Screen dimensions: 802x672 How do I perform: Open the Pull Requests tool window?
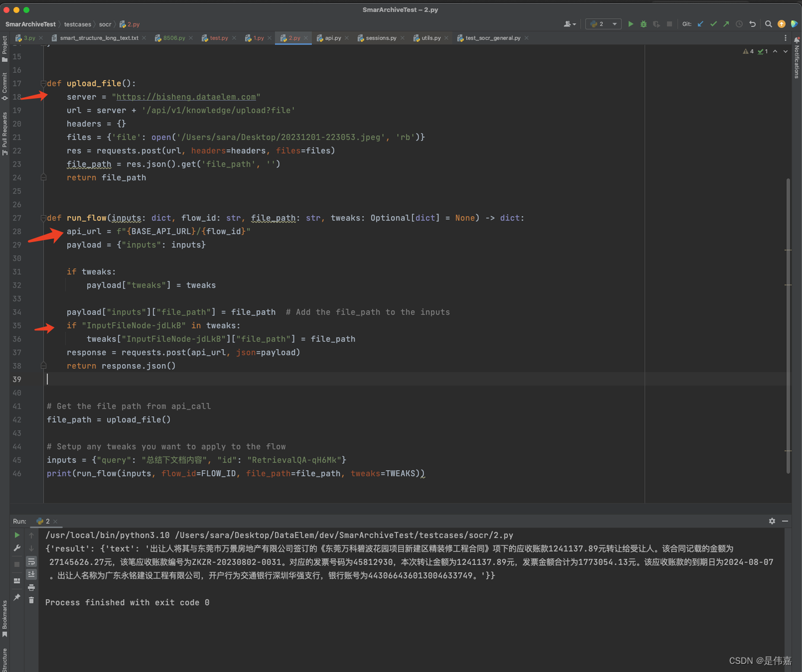coord(4,134)
